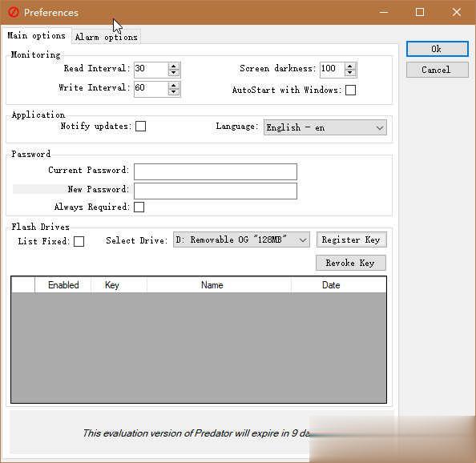Expand the Select Drive combo box
476x463 pixels.
pos(241,240)
